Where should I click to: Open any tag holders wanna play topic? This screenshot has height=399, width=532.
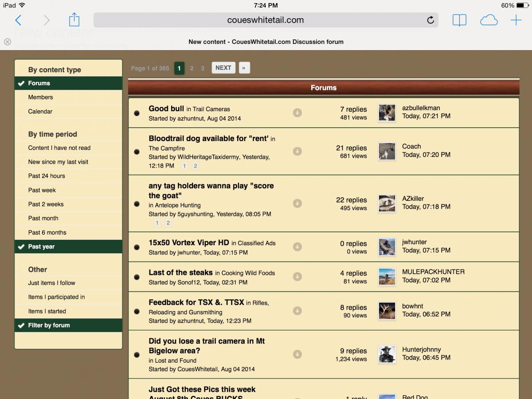pos(211,191)
